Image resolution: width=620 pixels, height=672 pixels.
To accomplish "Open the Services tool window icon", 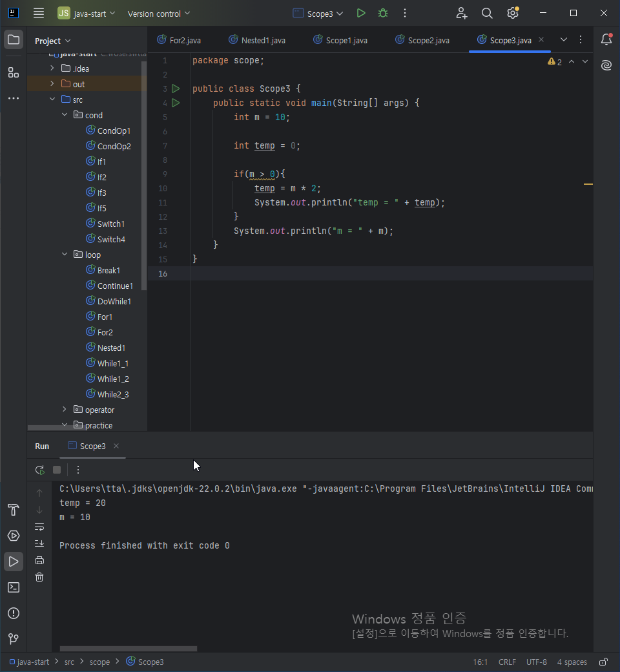I will (x=14, y=536).
